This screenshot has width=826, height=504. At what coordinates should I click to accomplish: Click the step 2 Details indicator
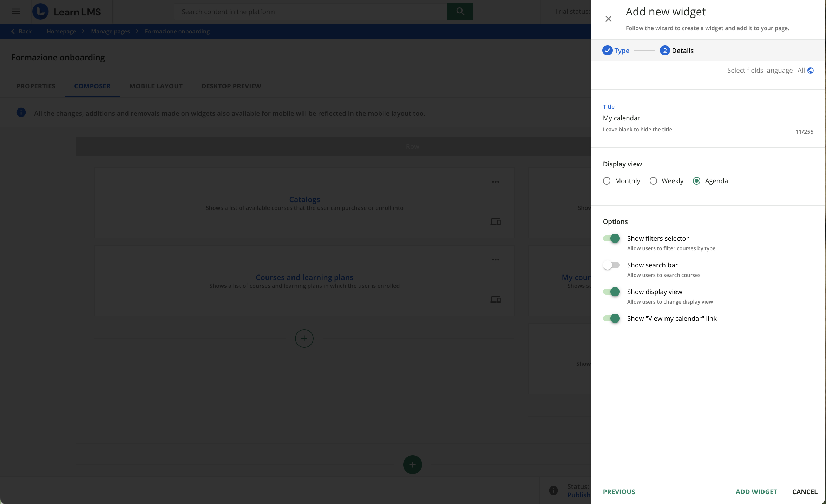click(x=664, y=51)
